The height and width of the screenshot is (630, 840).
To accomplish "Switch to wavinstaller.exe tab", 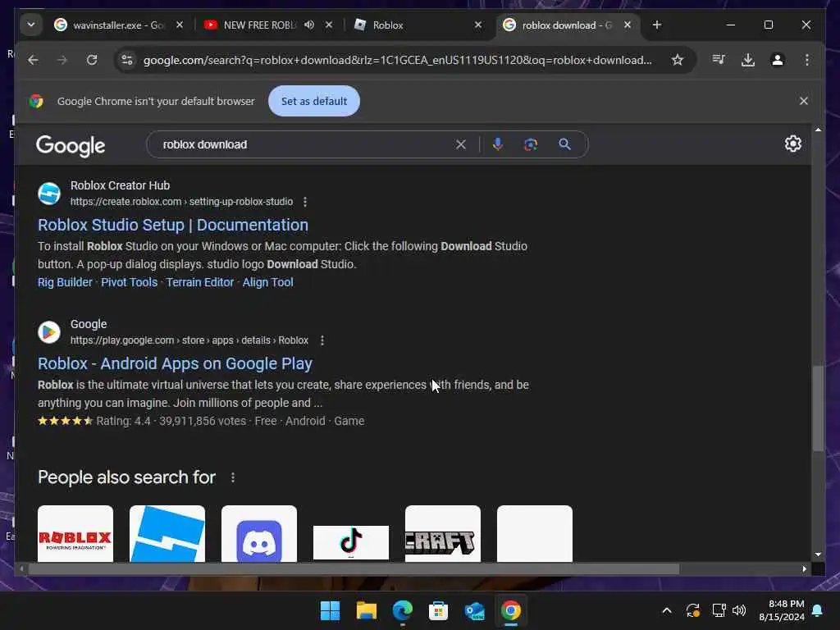I will click(x=118, y=25).
